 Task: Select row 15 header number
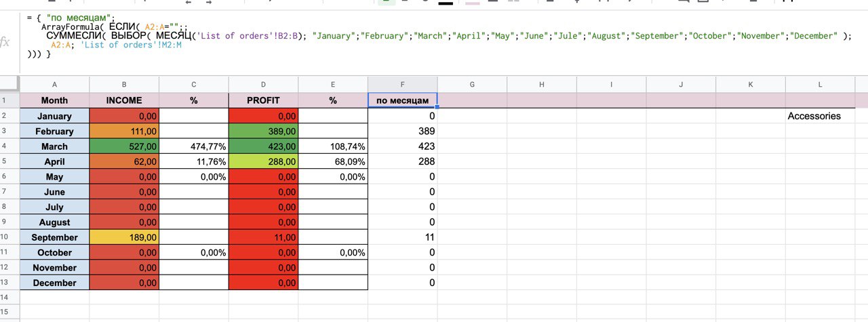click(9, 313)
